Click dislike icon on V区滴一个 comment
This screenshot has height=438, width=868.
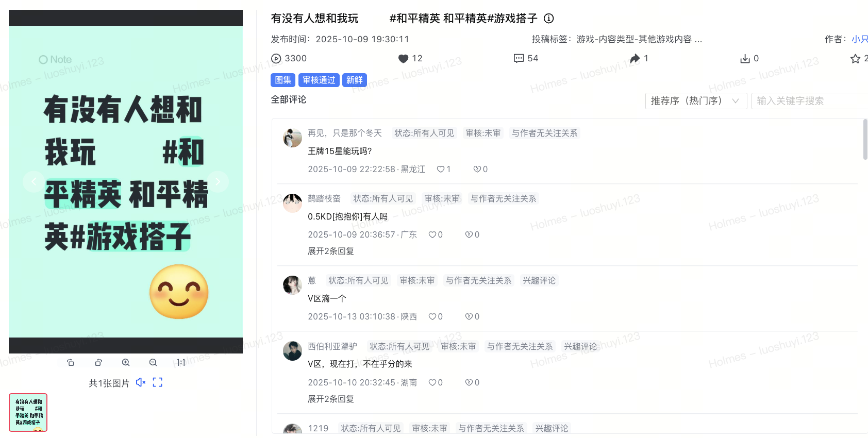coord(469,317)
